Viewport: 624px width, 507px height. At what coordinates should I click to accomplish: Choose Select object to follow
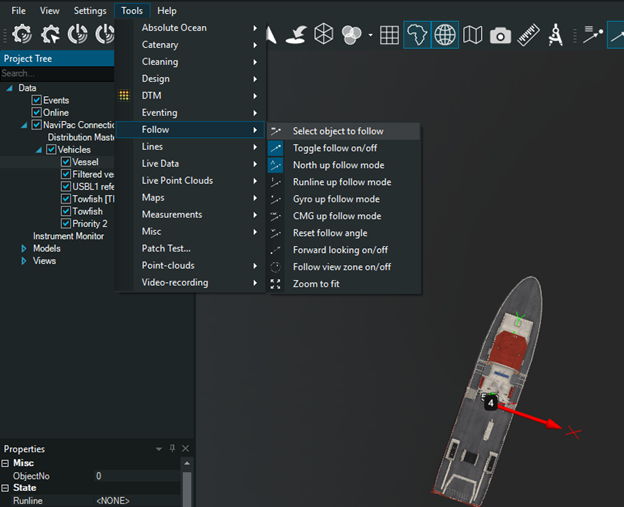click(x=344, y=131)
